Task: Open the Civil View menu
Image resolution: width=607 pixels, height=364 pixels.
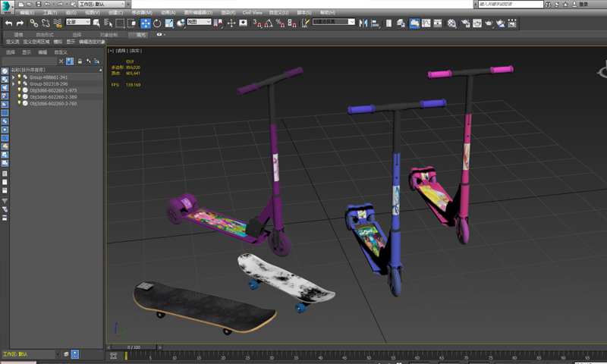Action: (x=252, y=13)
